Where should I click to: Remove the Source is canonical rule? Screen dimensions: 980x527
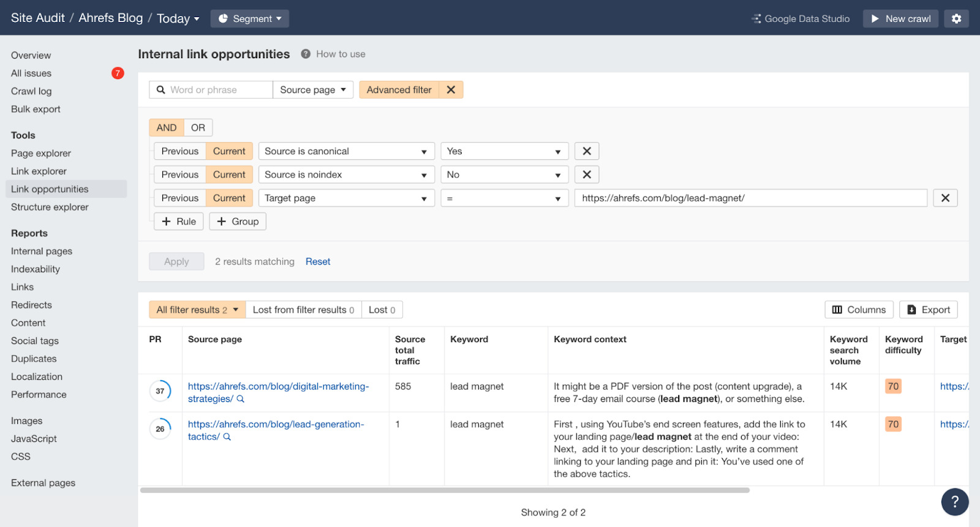[x=586, y=151]
